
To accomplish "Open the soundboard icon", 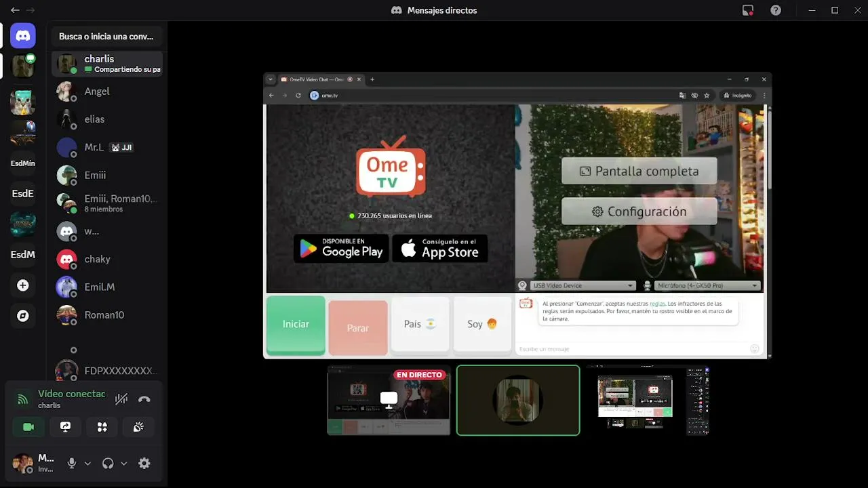I will point(138,427).
